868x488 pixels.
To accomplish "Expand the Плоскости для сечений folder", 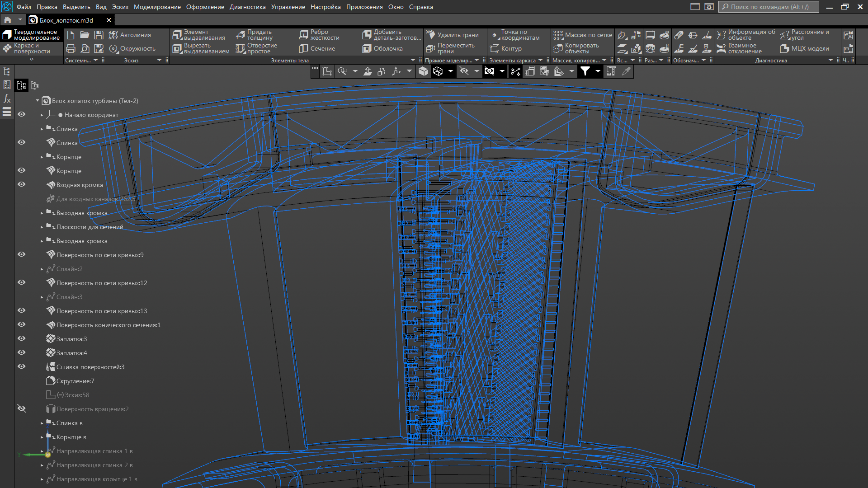I will coord(42,227).
